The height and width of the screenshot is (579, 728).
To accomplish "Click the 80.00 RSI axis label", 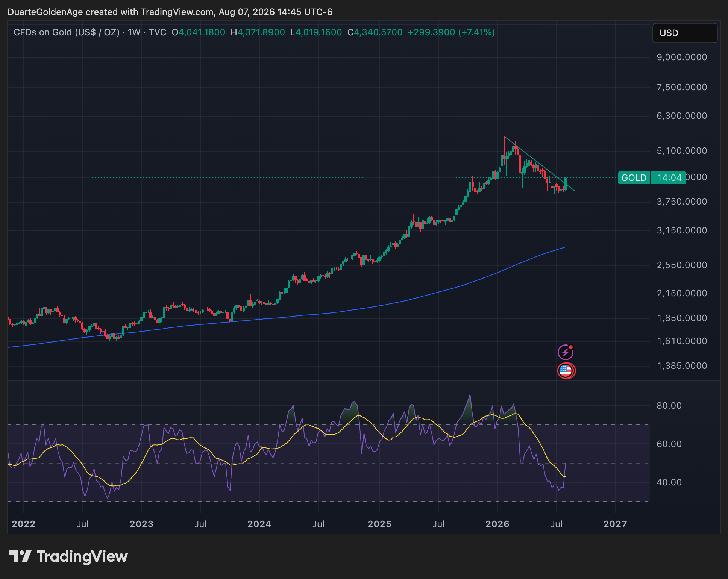I will 669,406.
